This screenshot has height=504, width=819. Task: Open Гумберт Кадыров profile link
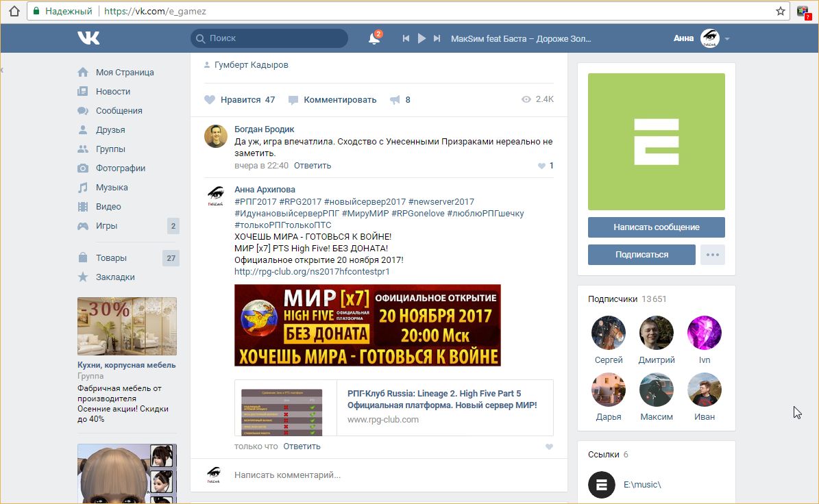252,64
